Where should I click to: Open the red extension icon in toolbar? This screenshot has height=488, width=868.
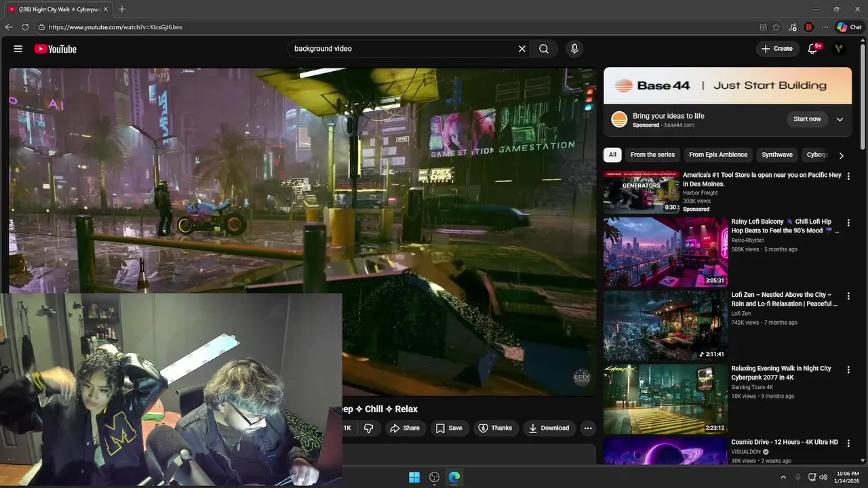point(808,27)
